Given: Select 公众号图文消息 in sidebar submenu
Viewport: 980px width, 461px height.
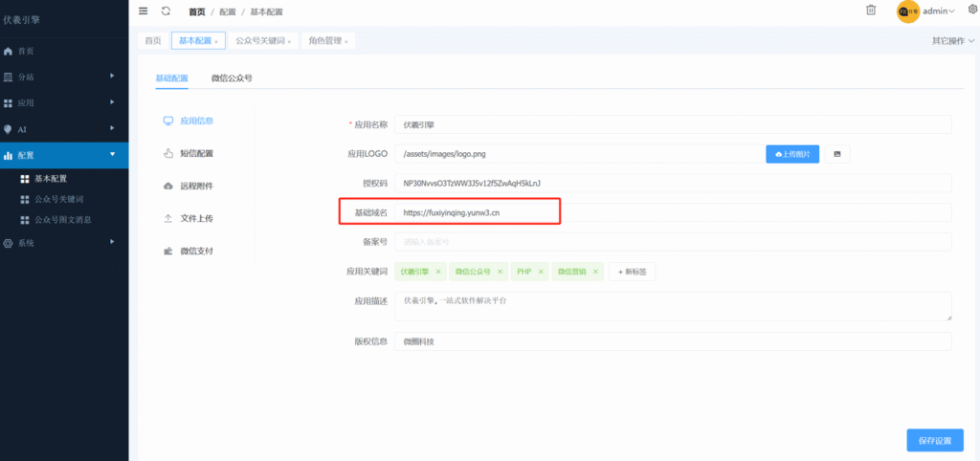Looking at the screenshot, I should (x=64, y=220).
